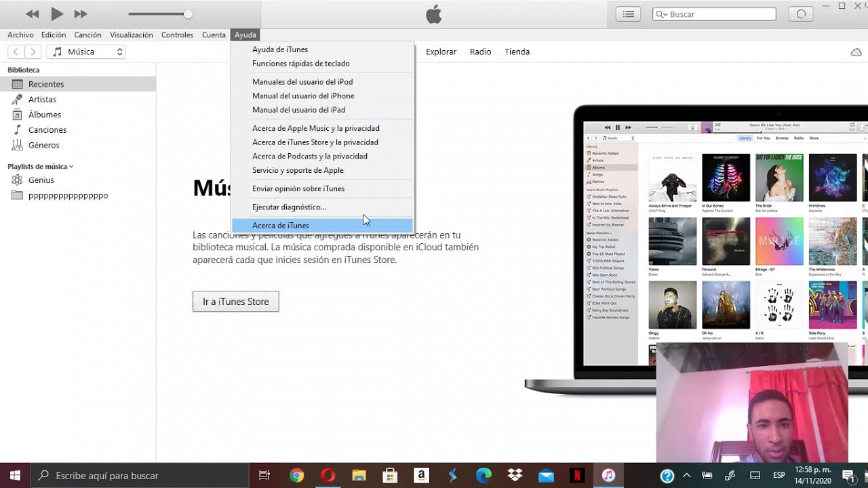Show hidden system tray icons

687,476
